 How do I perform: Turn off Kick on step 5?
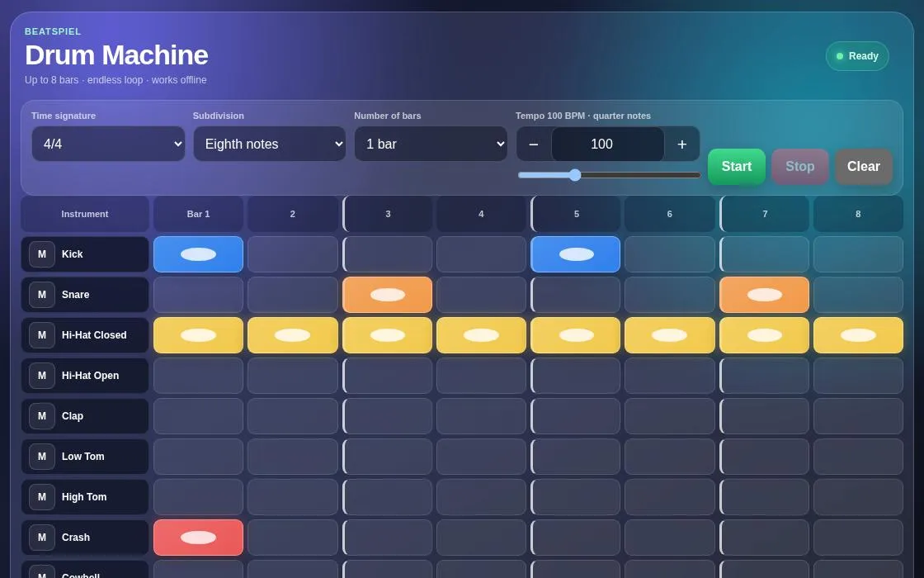point(576,254)
